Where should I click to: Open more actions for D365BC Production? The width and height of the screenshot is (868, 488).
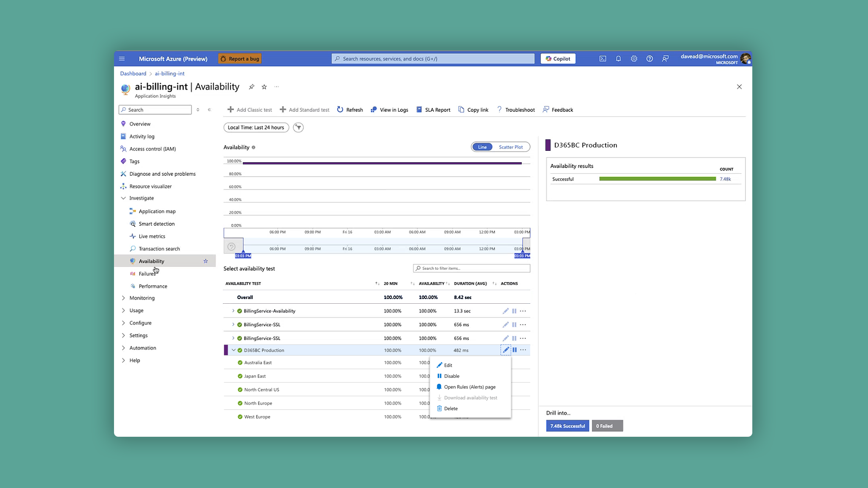(523, 350)
